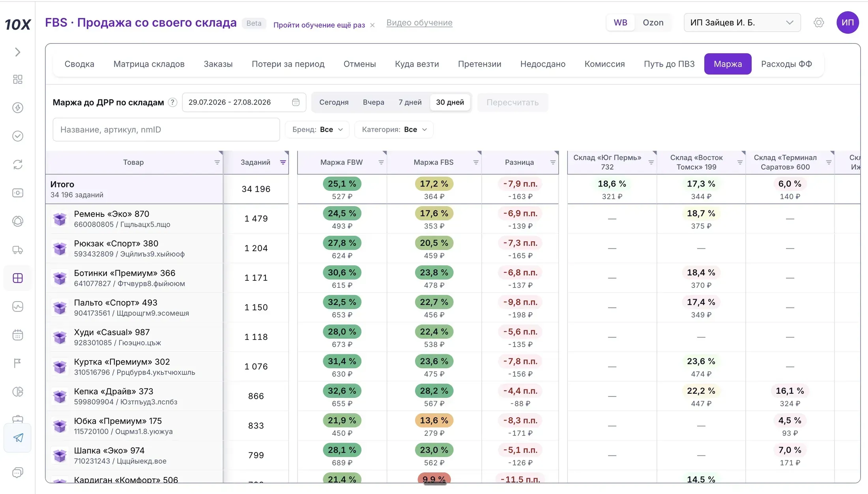Click the refresh arrows sidebar icon
Viewport: 868px width, 494px height.
pyautogui.click(x=17, y=164)
